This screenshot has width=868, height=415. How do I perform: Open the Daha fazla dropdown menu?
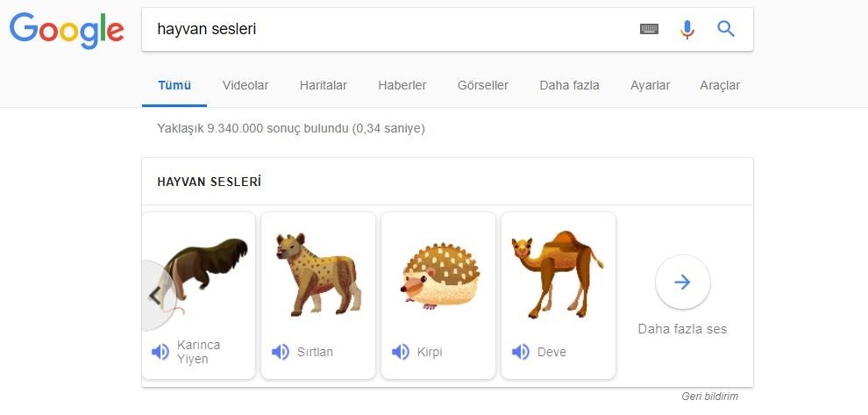coord(569,85)
